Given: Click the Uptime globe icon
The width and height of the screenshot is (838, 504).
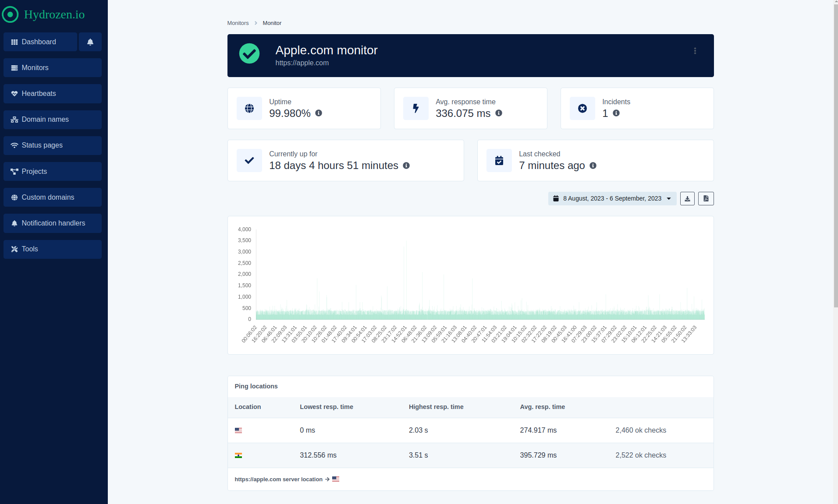Looking at the screenshot, I should (249, 108).
